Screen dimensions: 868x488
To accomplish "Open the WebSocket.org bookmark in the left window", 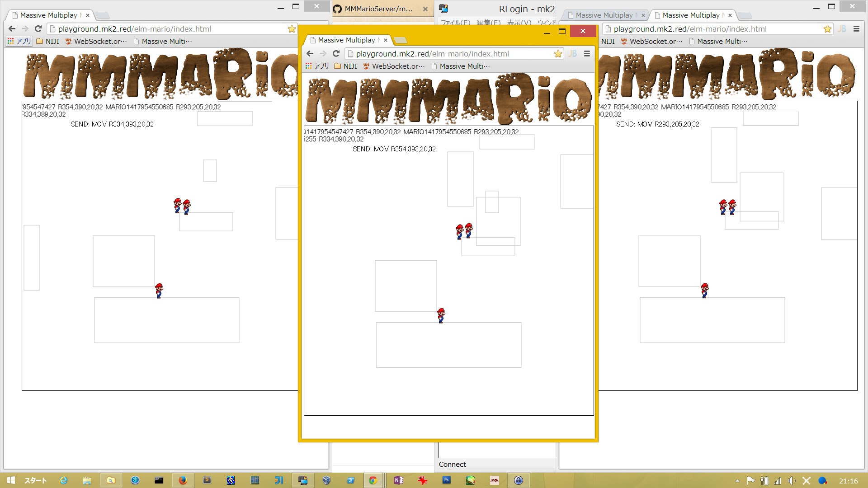I will coord(96,42).
